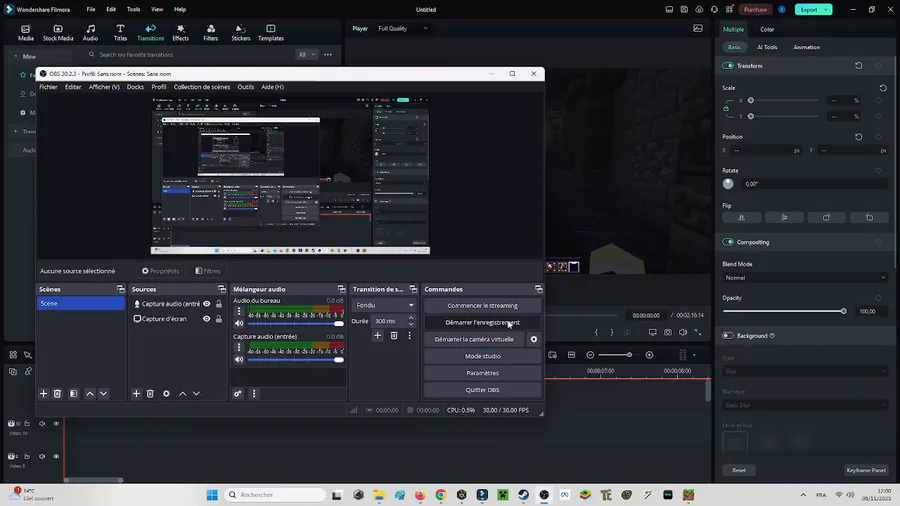This screenshot has width=900, height=506.
Task: Open the Fondu transition dropdown
Action: [384, 305]
